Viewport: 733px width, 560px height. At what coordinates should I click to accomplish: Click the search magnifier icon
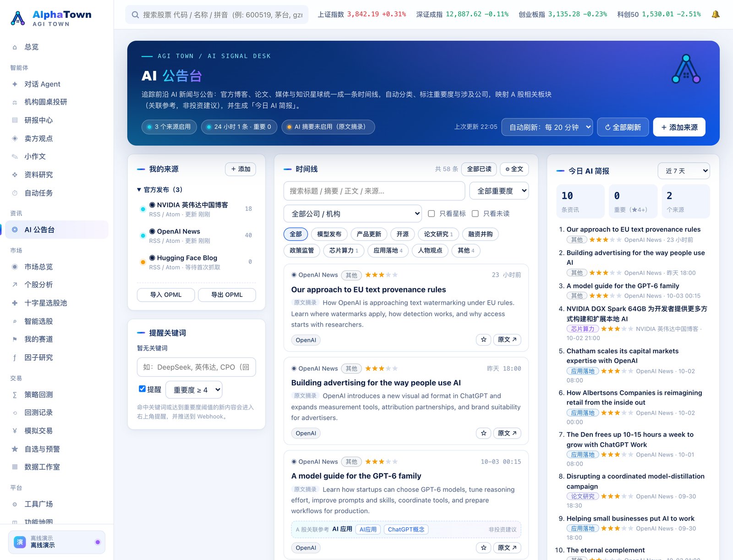(x=135, y=15)
